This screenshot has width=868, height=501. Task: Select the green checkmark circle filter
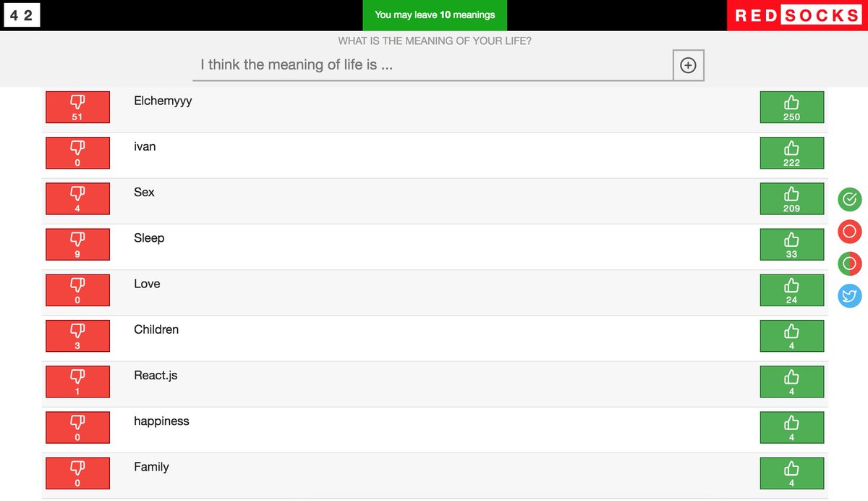[x=850, y=198]
